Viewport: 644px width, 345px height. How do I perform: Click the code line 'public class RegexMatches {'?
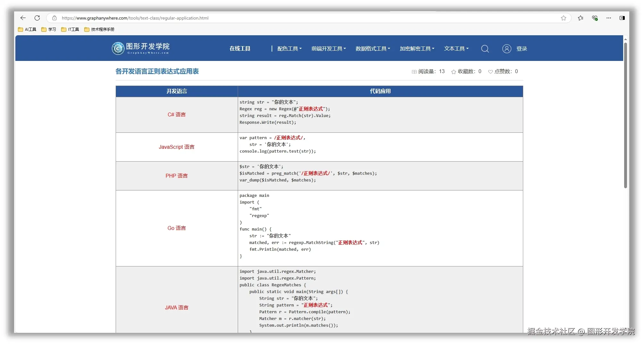click(x=273, y=285)
